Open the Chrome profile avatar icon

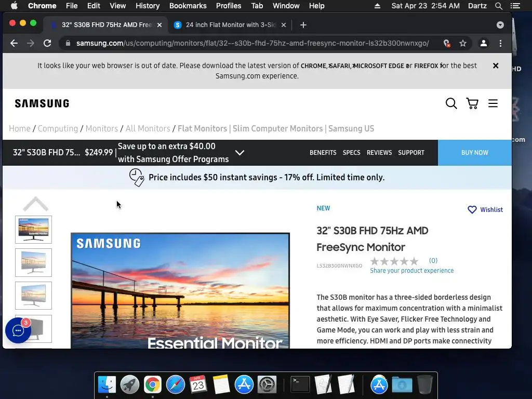pyautogui.click(x=484, y=44)
